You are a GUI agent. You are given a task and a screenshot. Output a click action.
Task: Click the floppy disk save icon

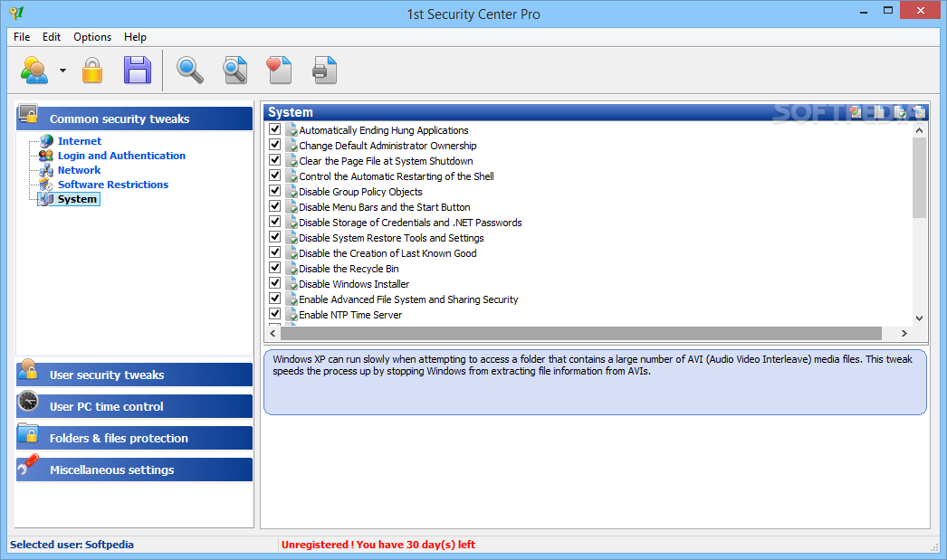[x=138, y=70]
